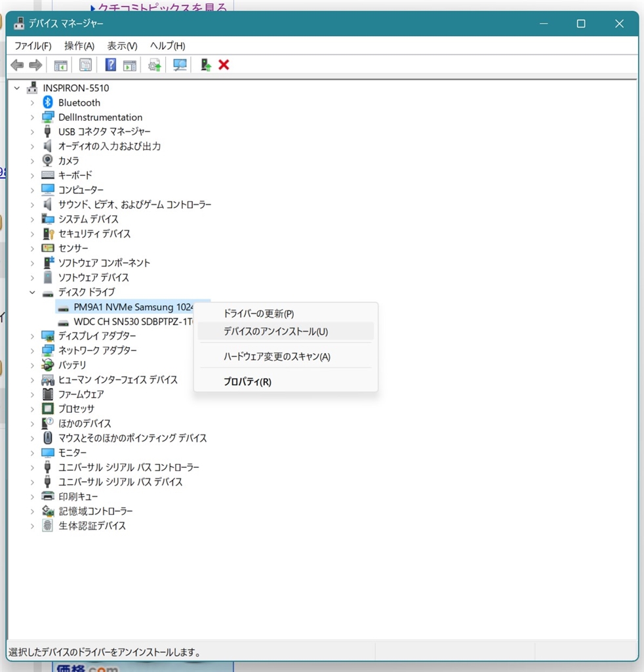The image size is (644, 672).
Task: Click the show/hide action pane toolbar icon
Action: tap(130, 65)
